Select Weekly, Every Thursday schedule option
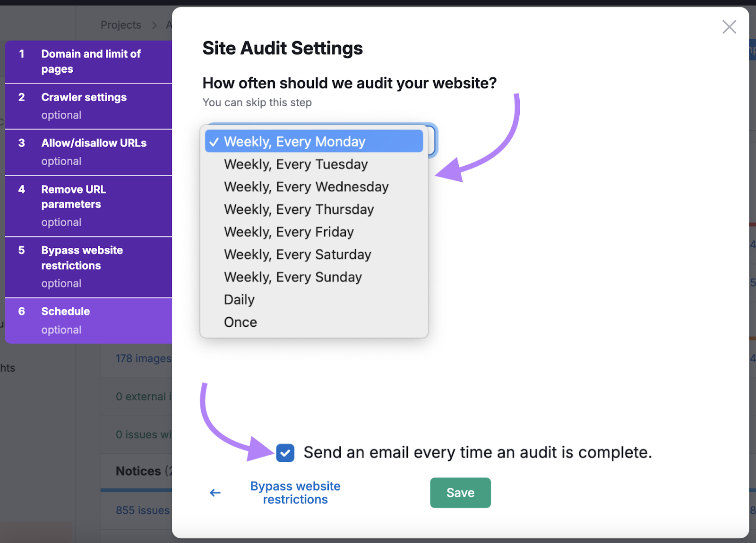Viewport: 756px width, 543px height. (299, 209)
